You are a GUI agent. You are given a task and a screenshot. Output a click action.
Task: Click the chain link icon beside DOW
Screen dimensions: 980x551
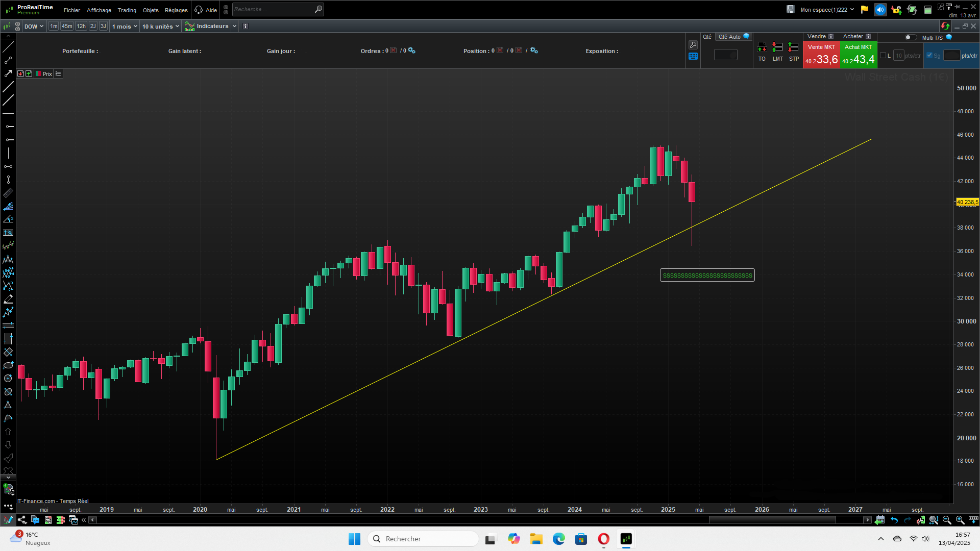pos(18,27)
